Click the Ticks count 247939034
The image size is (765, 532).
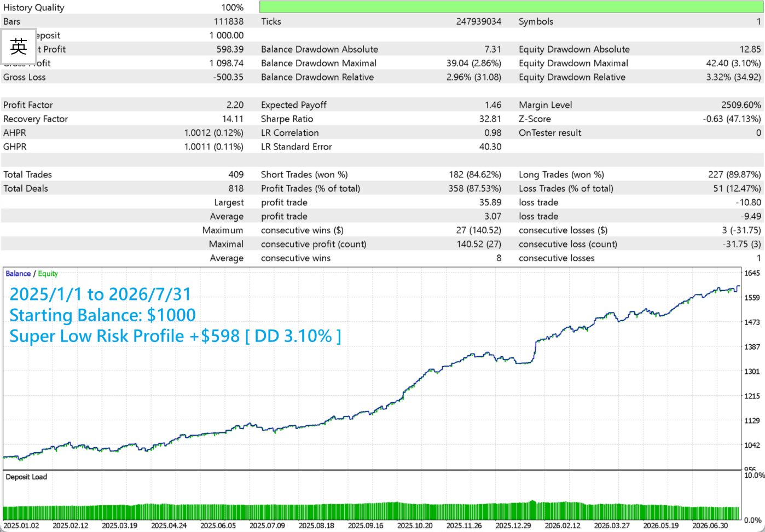tap(479, 21)
